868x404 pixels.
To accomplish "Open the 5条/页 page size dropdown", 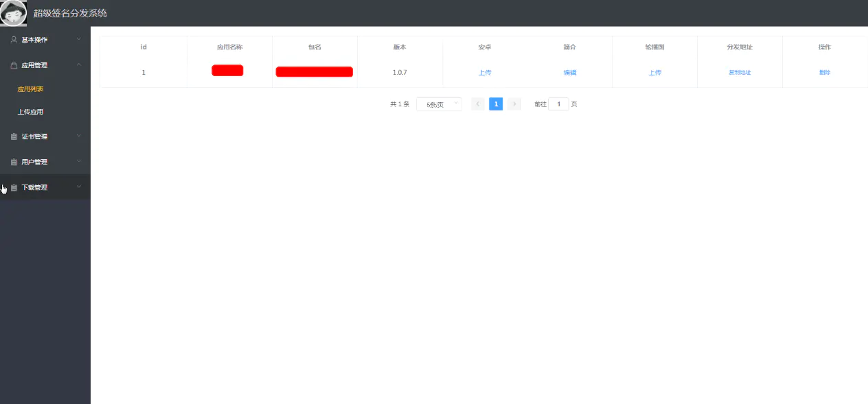I will coord(439,104).
